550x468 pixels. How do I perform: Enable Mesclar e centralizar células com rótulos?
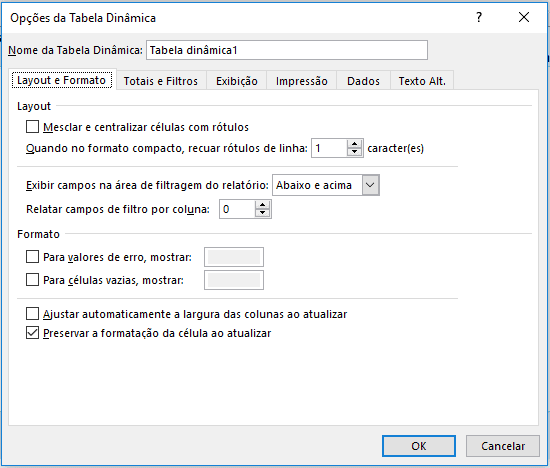[32, 127]
